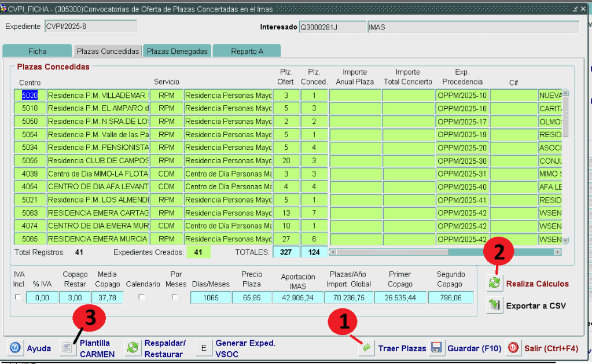The width and height of the screenshot is (592, 364).
Task: Click the Respaldar/Restaurar green arrows icon
Action: (x=133, y=348)
